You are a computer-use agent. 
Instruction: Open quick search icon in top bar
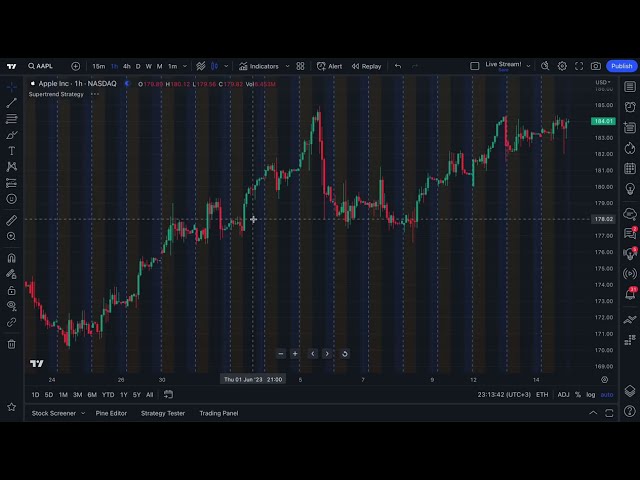pyautogui.click(x=545, y=66)
